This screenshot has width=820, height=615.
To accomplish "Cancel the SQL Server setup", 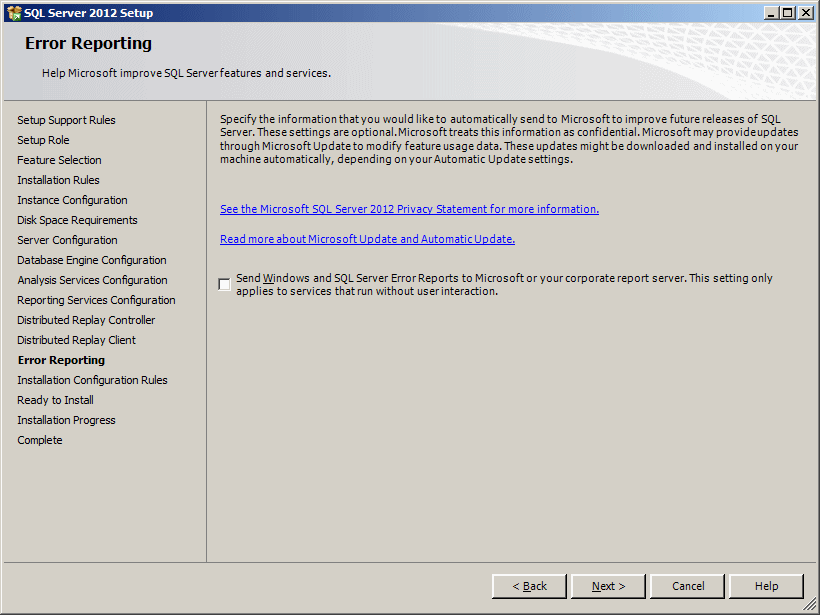I will [x=688, y=586].
